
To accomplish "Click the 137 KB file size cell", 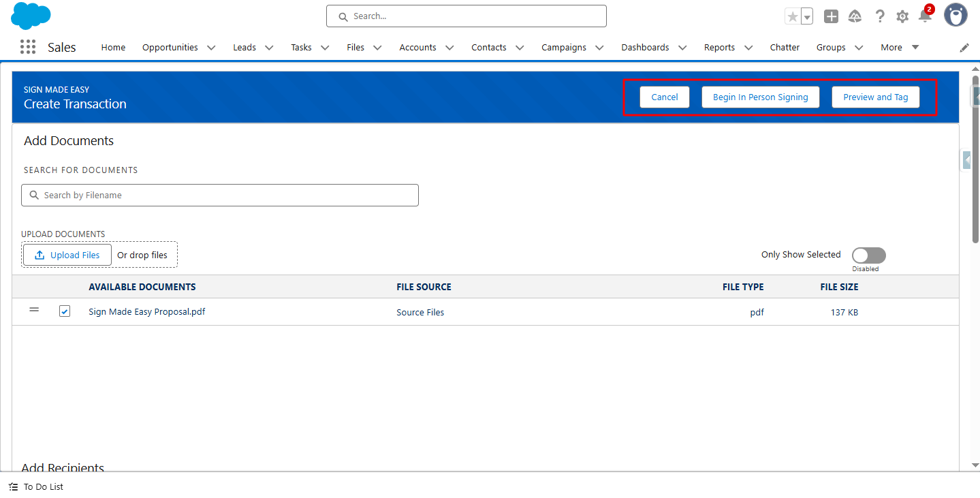I will pos(844,312).
